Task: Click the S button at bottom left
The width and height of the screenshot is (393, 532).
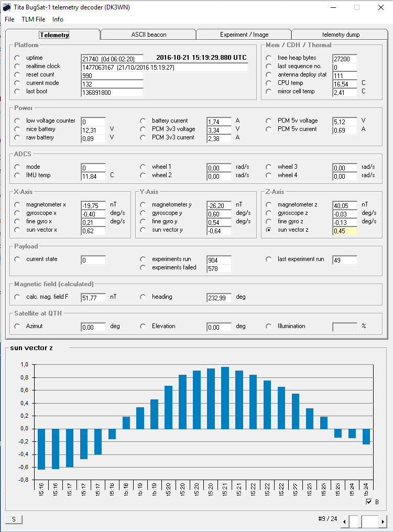Action: (x=14, y=519)
